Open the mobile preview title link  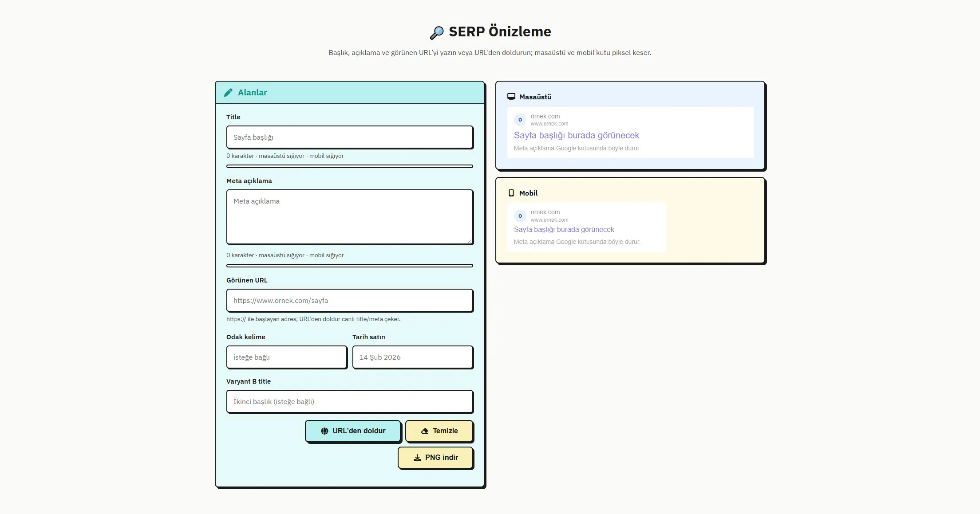[564, 229]
